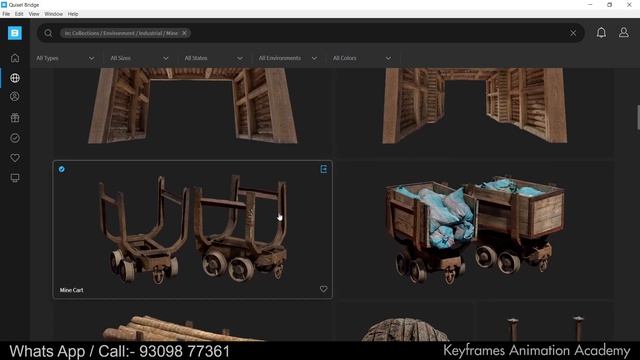This screenshot has height=360, width=640.
Task: Click the vertical scrollbar handle at the right edge
Action: click(x=638, y=118)
